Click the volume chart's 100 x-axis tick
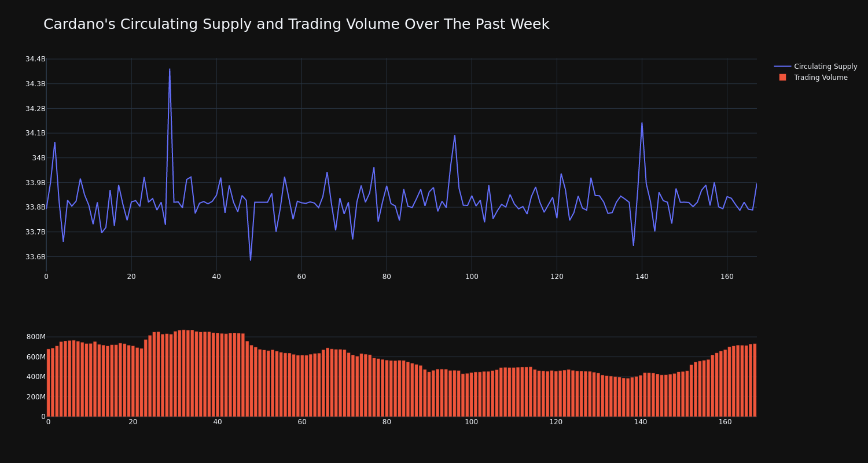This screenshot has height=463, width=868. coord(472,422)
